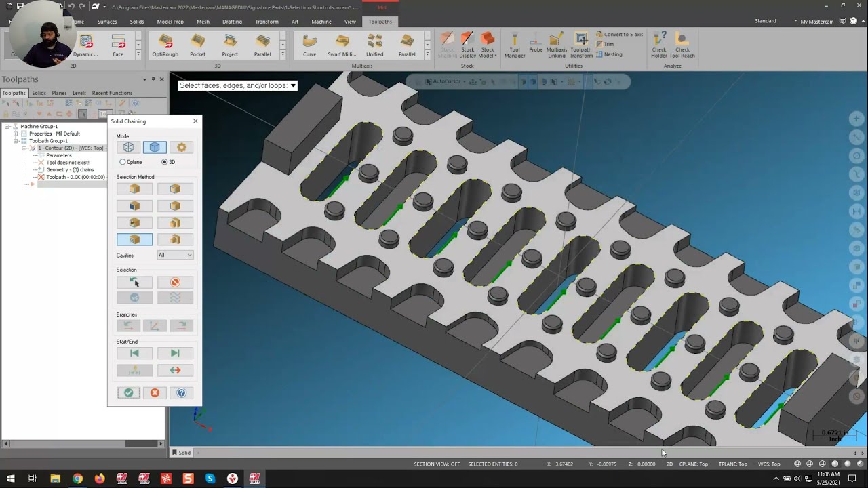Switch to Planes manager tab
The height and width of the screenshot is (488, 868).
[59, 93]
